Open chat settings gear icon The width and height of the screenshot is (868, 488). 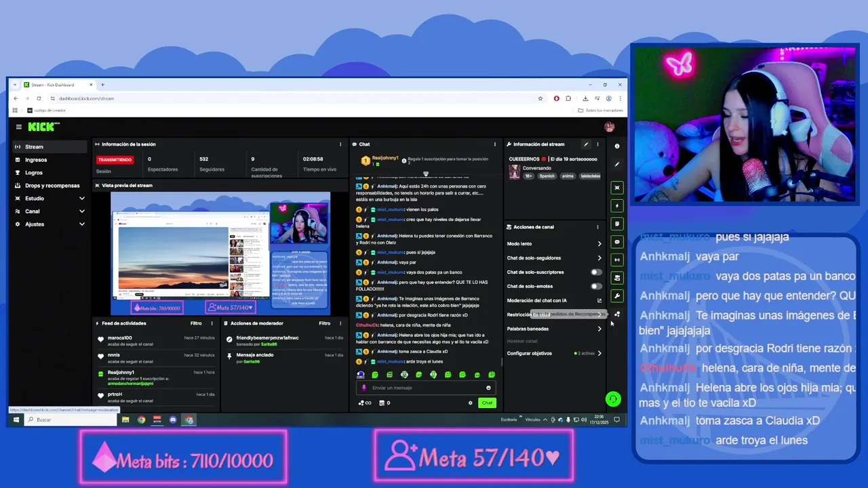pyautogui.click(x=470, y=403)
